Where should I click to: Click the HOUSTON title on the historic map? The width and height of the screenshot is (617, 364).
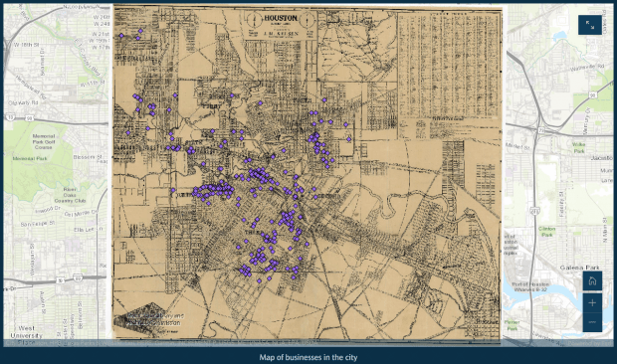[281, 18]
